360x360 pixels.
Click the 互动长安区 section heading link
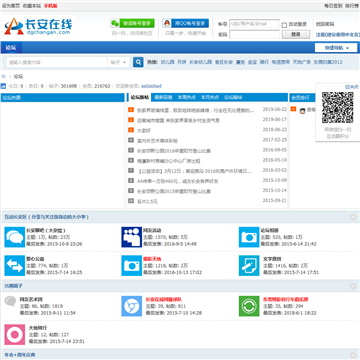(47, 217)
